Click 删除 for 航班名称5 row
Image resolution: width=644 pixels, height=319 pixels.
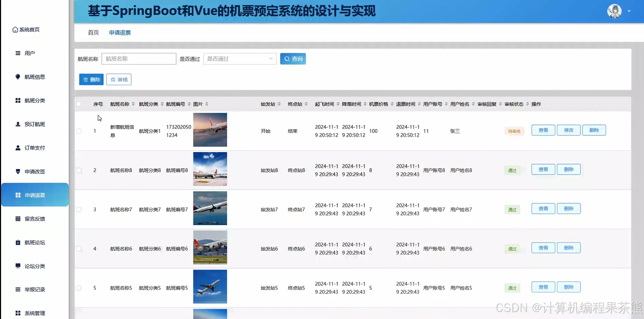[569, 287]
